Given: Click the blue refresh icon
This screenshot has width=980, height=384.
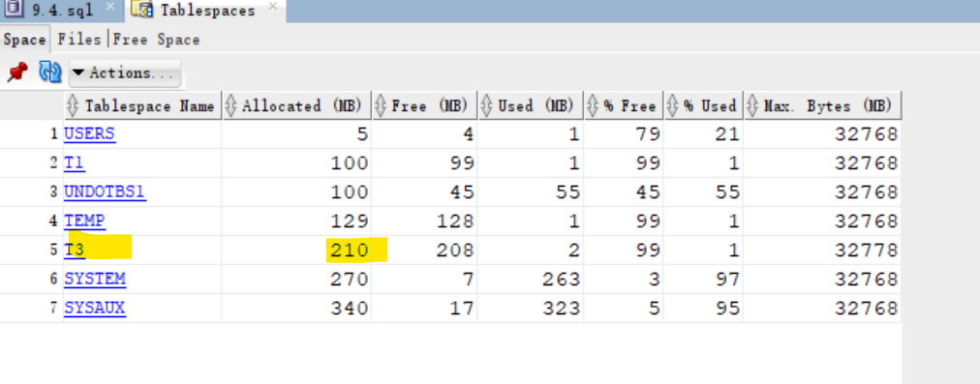Looking at the screenshot, I should click(50, 73).
